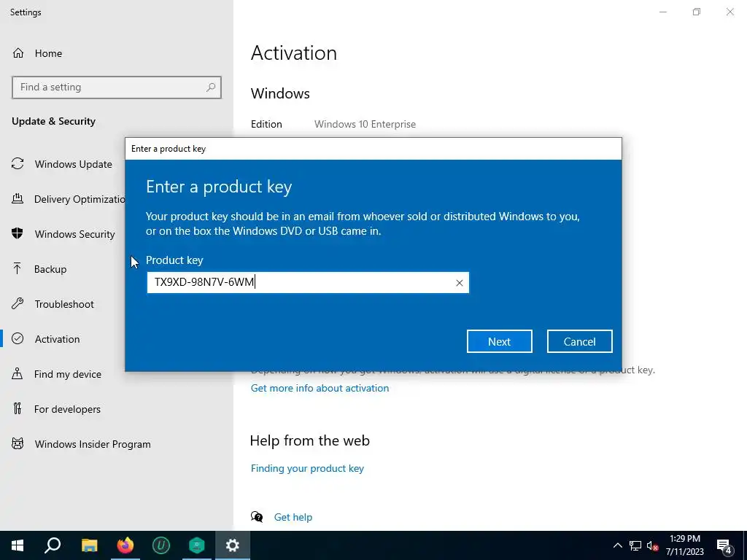Open the green circular U app in taskbar

[161, 545]
